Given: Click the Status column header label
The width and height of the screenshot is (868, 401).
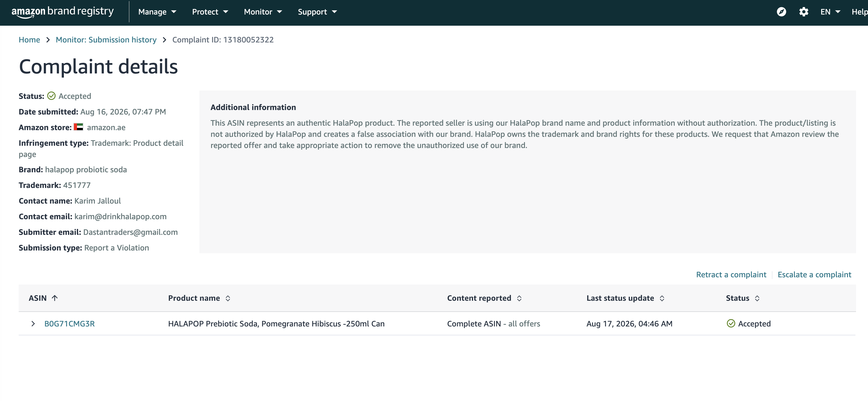Looking at the screenshot, I should (x=737, y=298).
